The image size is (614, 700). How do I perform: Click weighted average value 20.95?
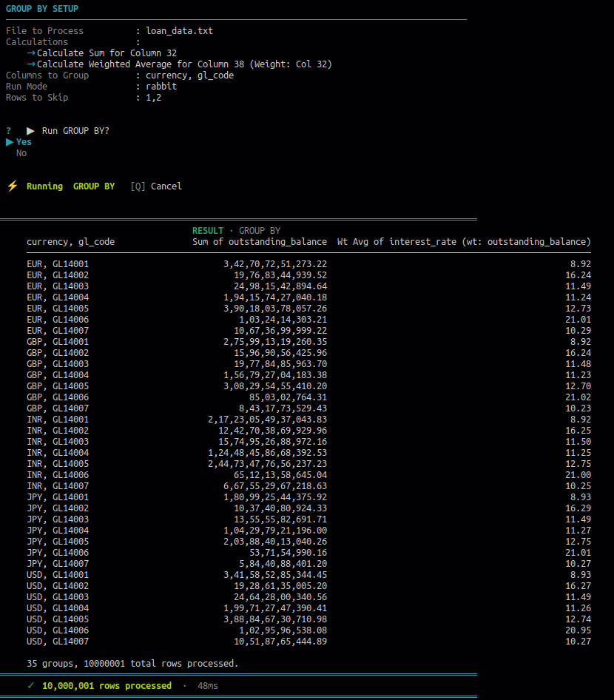coord(578,630)
